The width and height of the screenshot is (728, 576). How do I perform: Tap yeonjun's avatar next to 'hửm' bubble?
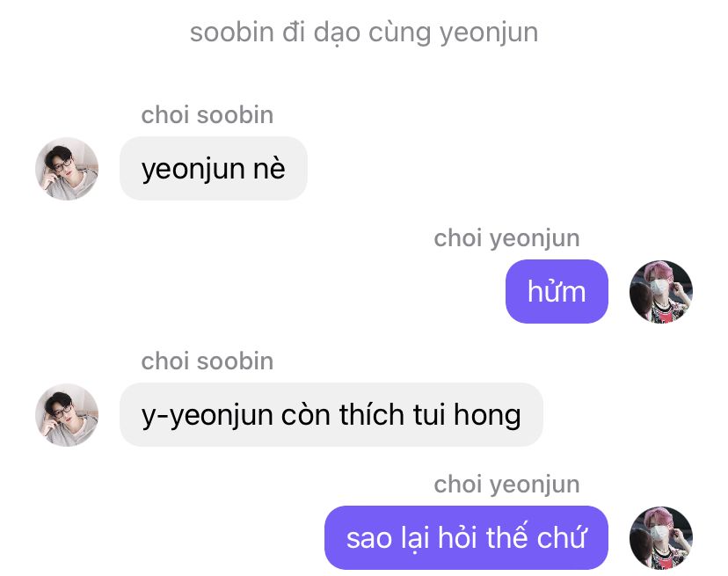(x=660, y=292)
